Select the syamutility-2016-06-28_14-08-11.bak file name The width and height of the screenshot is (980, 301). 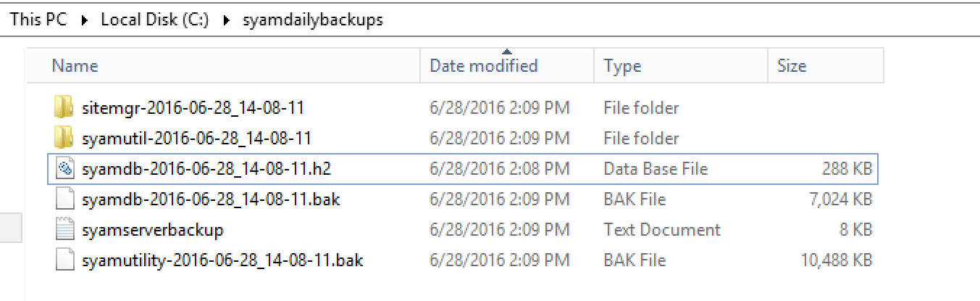(x=222, y=260)
